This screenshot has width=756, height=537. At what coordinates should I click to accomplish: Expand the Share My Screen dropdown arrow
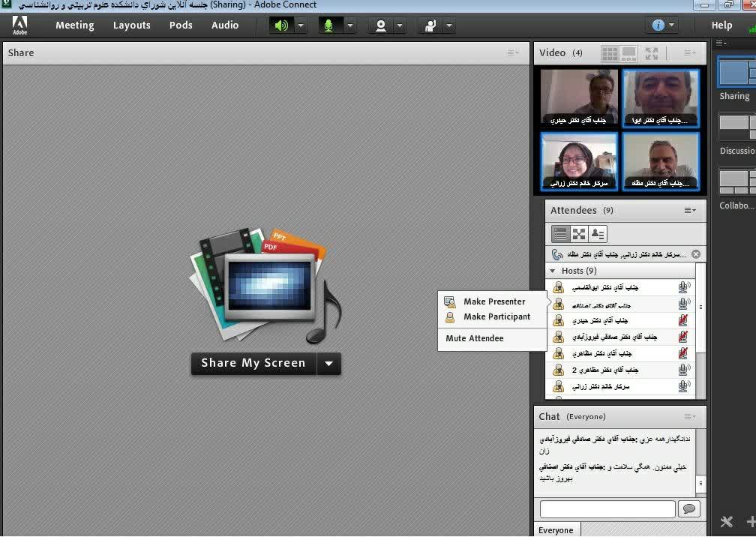coord(328,364)
